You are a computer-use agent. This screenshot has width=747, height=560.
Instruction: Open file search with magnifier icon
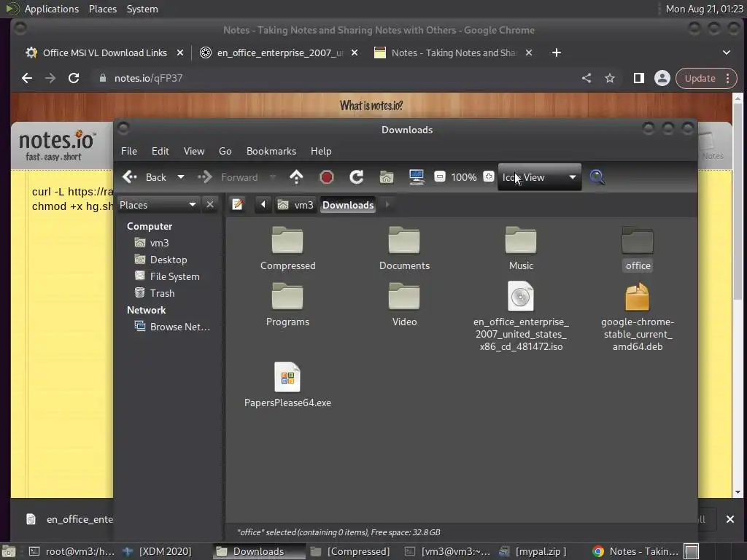597,177
